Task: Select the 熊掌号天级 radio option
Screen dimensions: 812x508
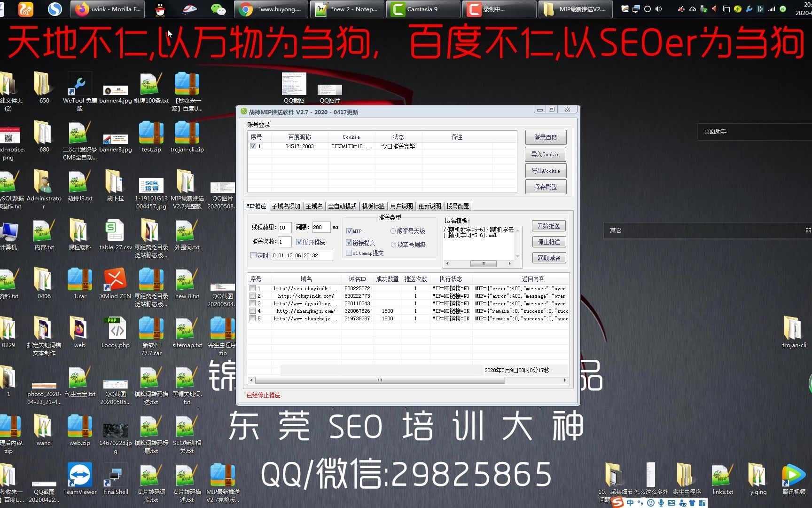Action: (x=393, y=231)
